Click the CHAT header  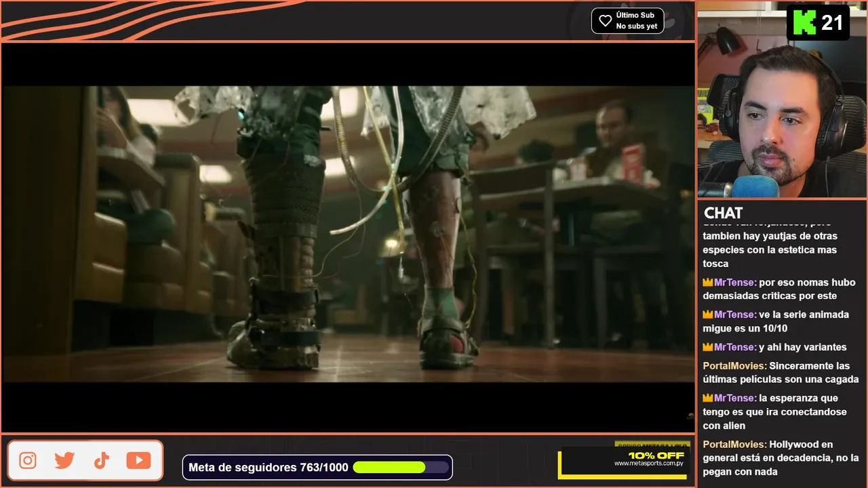[723, 213]
